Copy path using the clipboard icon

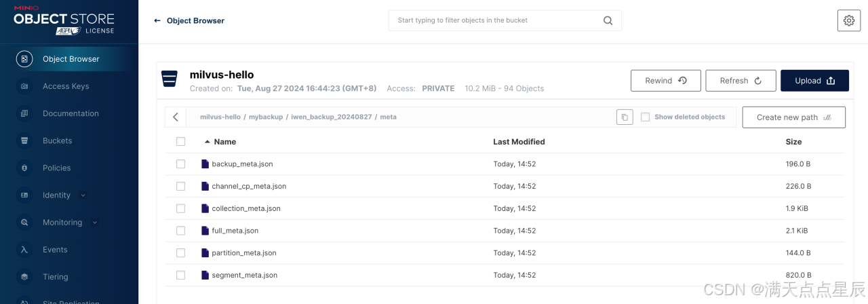point(625,117)
